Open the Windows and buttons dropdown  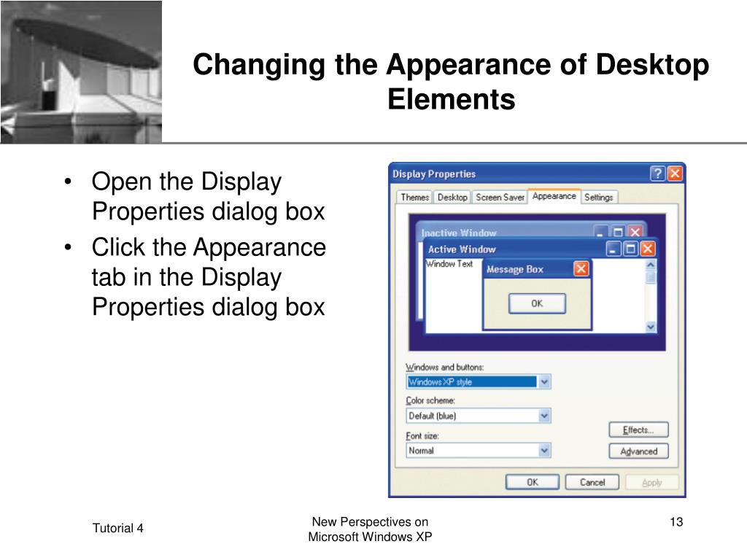479,382
